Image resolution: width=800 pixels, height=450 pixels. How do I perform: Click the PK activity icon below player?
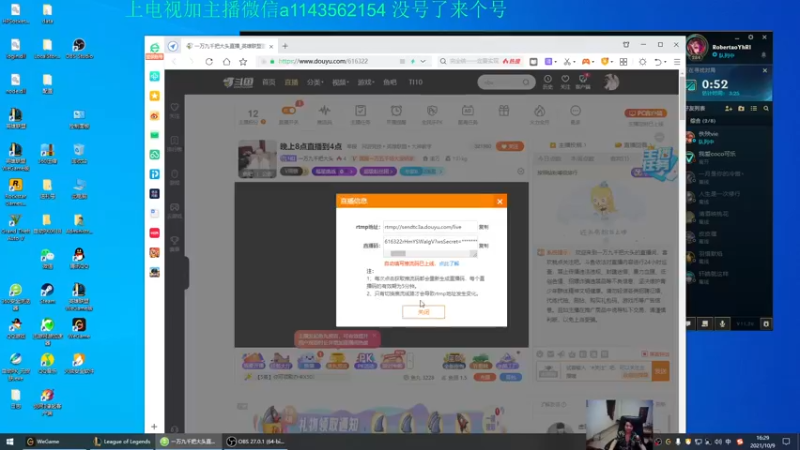pyautogui.click(x=365, y=360)
